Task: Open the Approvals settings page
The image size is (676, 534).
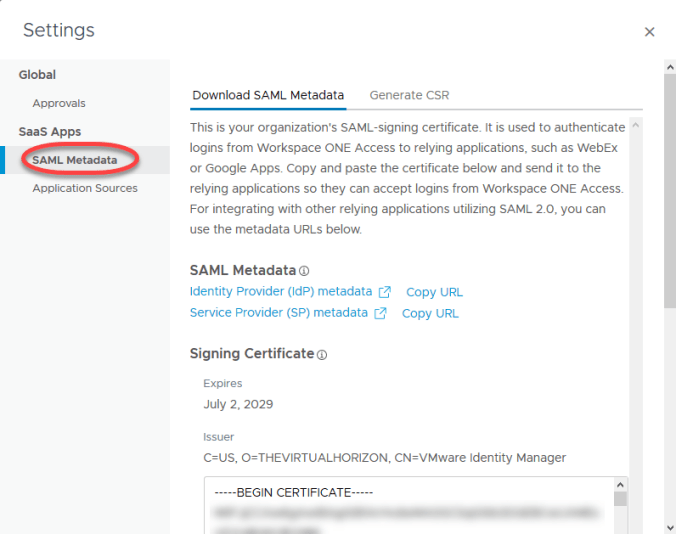Action: click(x=59, y=103)
